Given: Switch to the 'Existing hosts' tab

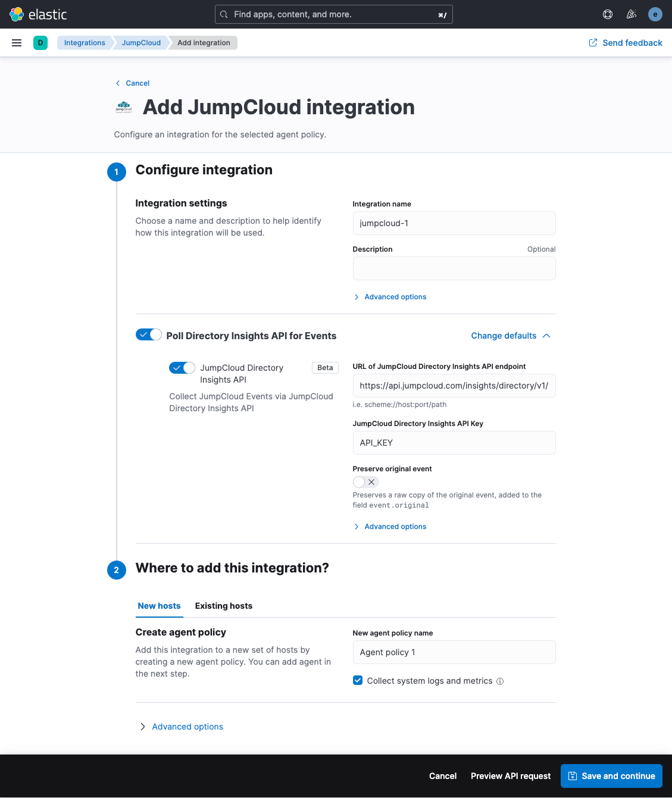Looking at the screenshot, I should (223, 606).
